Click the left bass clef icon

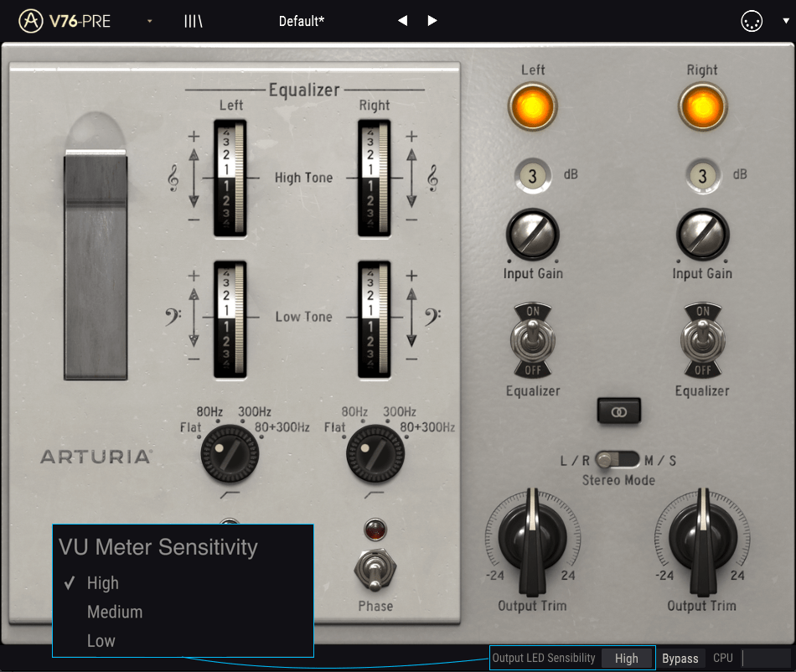pos(173,317)
